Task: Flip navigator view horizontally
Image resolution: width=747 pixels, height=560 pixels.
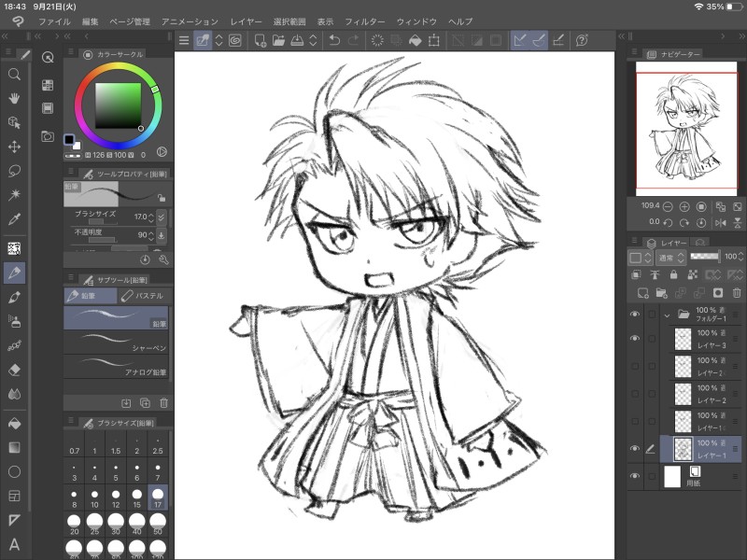Action: point(720,222)
